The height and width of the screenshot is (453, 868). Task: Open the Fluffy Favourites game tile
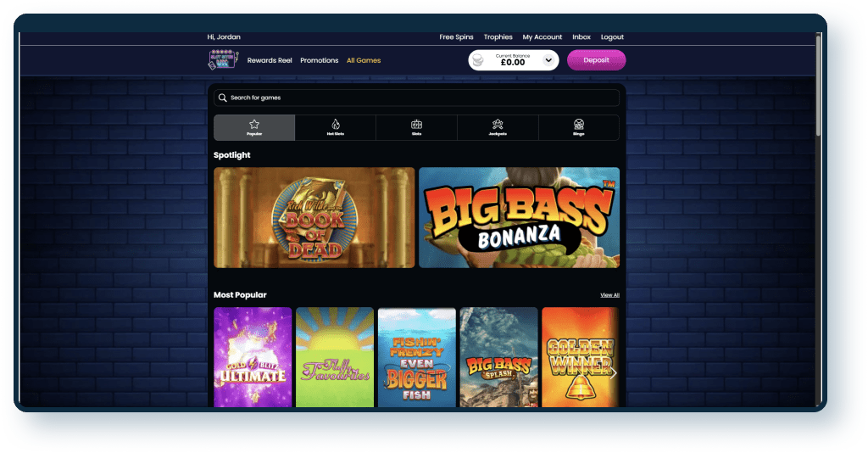334,357
